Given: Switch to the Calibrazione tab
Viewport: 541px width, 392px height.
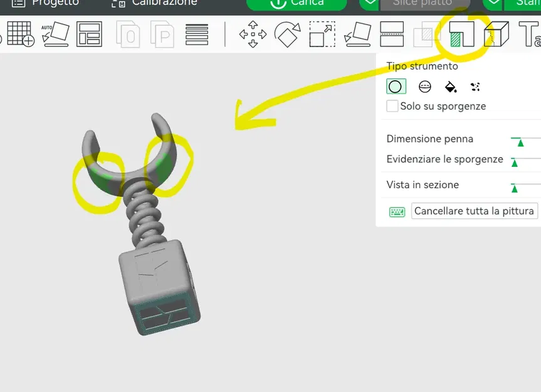Looking at the screenshot, I should tap(154, 3).
